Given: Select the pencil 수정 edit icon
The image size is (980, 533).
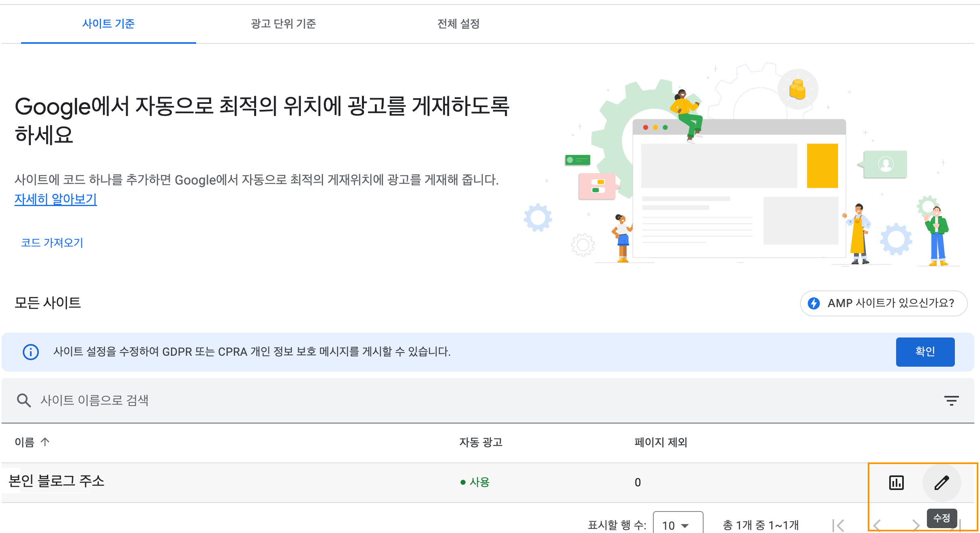Looking at the screenshot, I should click(x=941, y=482).
